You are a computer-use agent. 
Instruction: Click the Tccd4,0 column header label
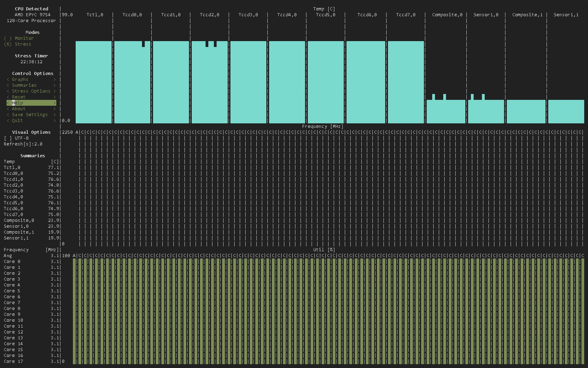[287, 15]
